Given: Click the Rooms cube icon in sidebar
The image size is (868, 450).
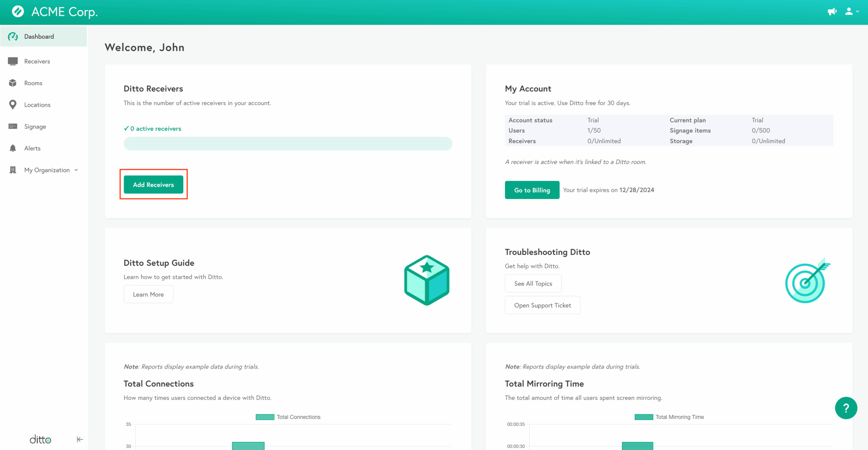Looking at the screenshot, I should click(x=13, y=83).
